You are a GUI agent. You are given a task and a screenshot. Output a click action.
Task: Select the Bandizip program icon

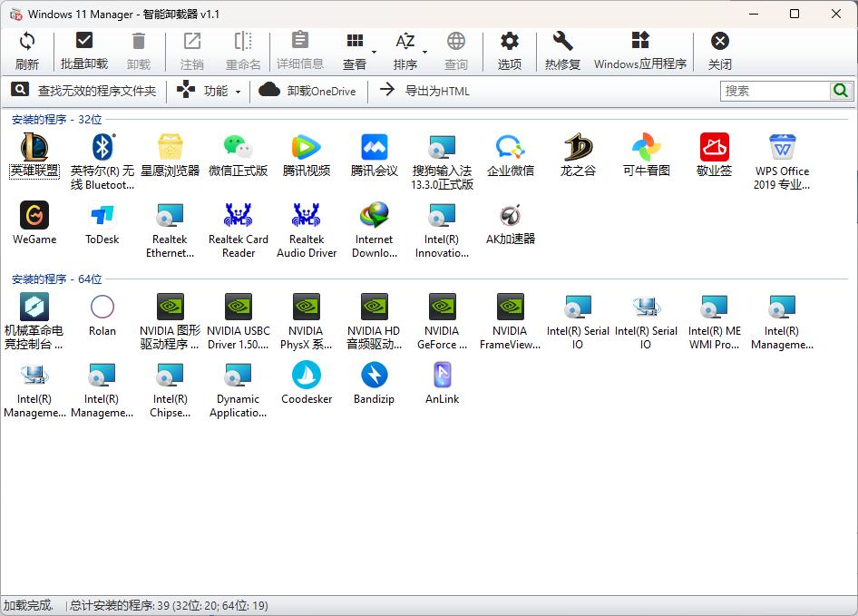coord(375,375)
